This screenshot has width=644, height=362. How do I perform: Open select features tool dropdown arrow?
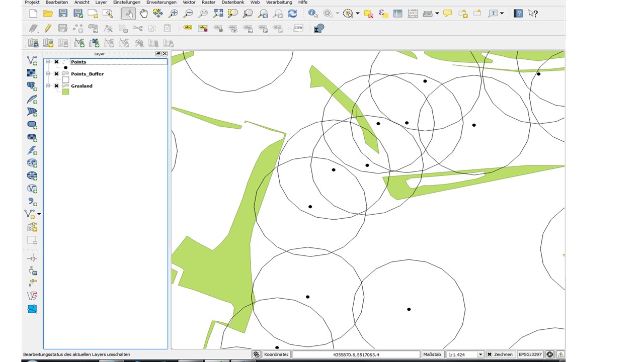358,14
